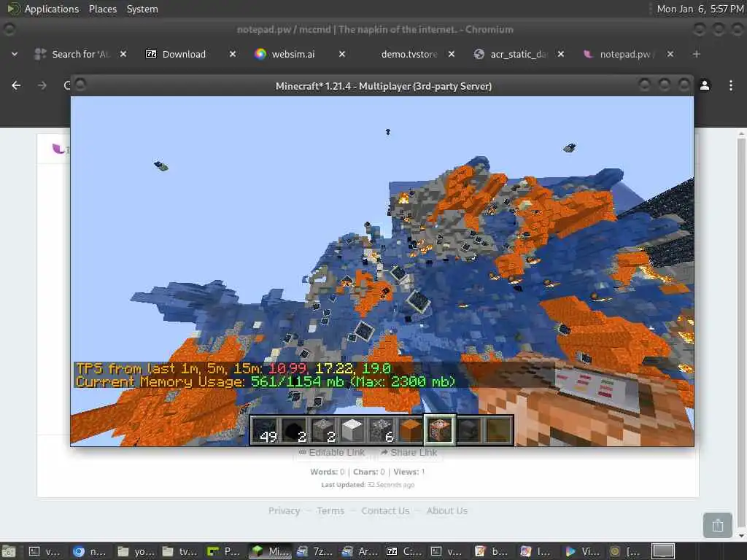
Task: Open 'P...' taskbar entry
Action: 224,551
